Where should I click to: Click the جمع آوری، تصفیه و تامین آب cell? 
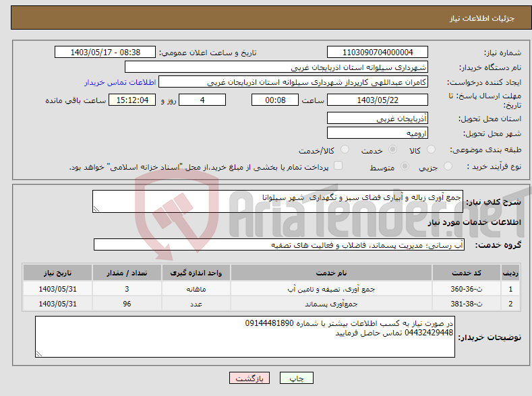tap(331, 289)
